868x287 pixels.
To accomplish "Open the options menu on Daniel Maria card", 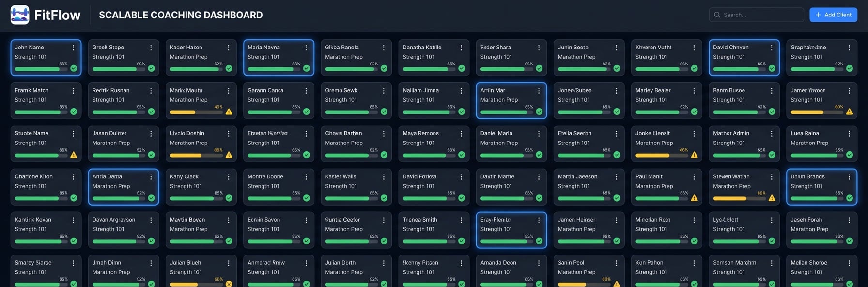I will tap(539, 134).
